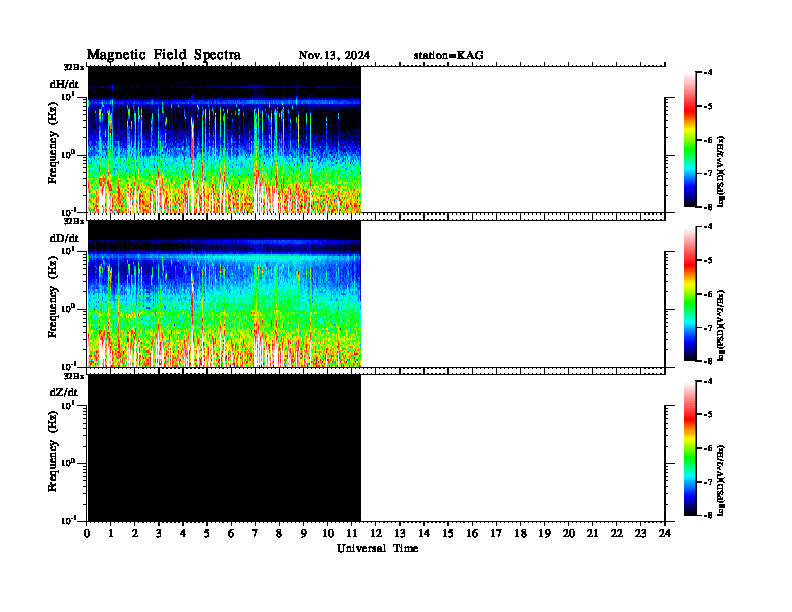Click hour tick label '6' on time axis
792x612 pixels.
pyautogui.click(x=231, y=534)
